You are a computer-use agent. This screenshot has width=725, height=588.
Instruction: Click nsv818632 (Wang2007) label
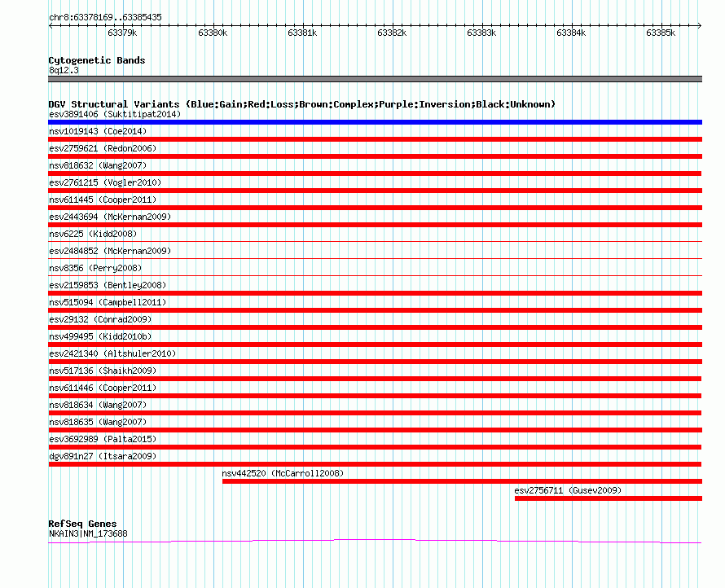[98, 165]
